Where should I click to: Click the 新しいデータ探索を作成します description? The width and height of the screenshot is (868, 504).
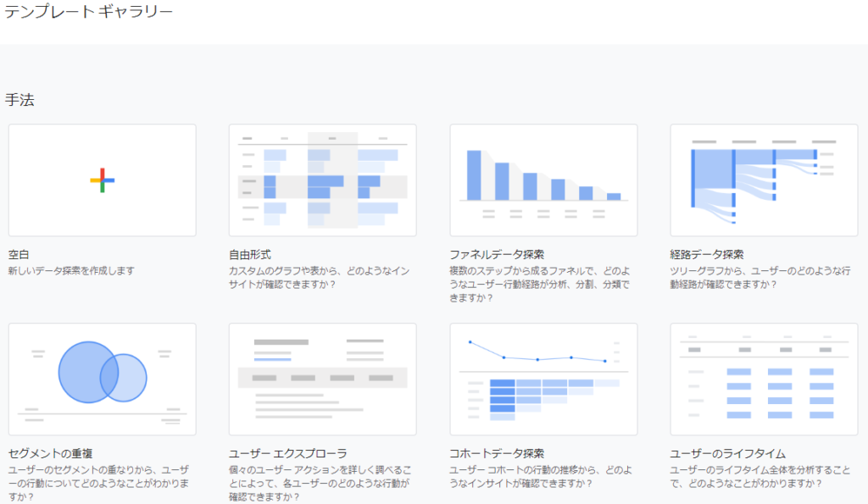(x=71, y=270)
